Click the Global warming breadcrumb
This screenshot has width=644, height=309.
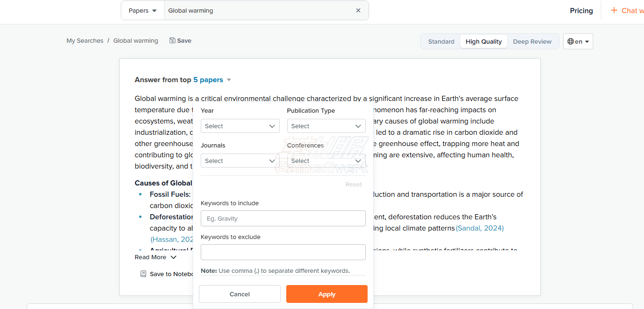point(136,40)
